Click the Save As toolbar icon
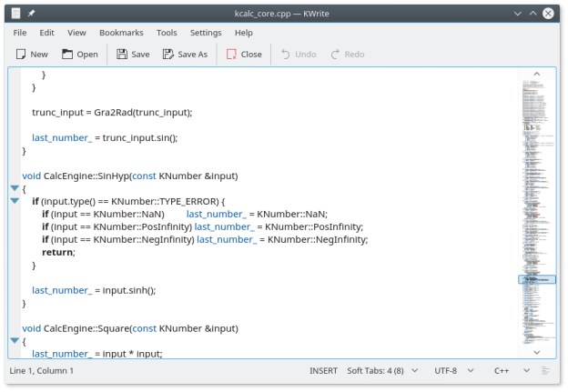This screenshot has height=392, width=568. click(167, 55)
